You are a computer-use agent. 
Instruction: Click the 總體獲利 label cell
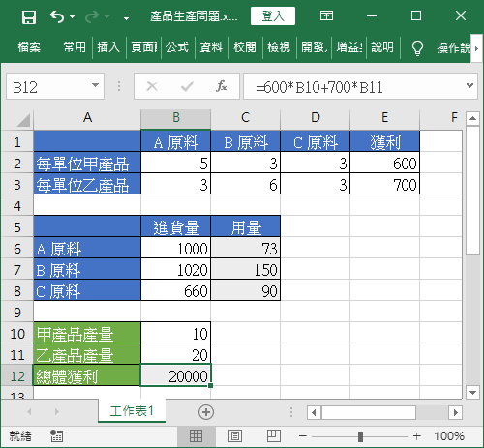point(87,375)
